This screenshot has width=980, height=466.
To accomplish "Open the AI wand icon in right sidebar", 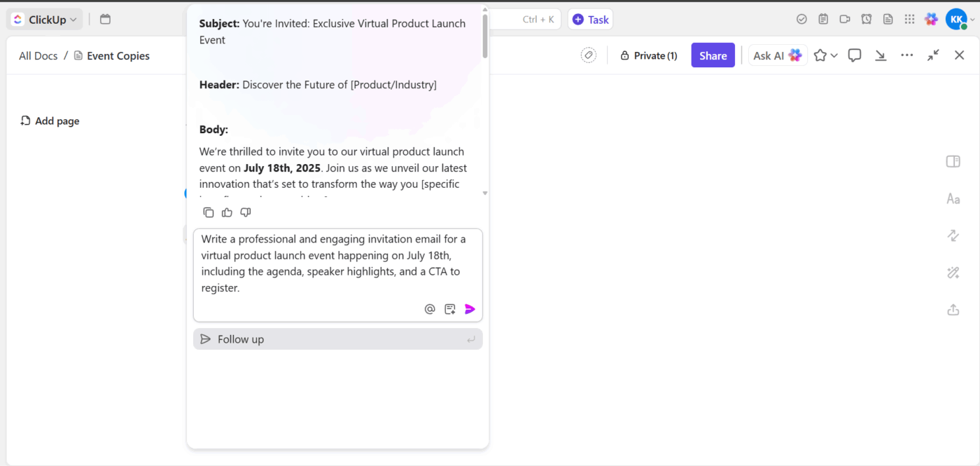I will tap(953, 273).
